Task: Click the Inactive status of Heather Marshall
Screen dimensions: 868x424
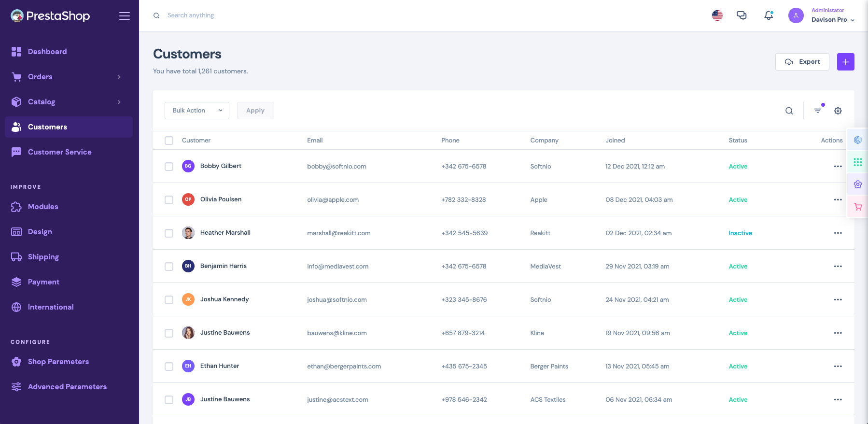Action: (740, 233)
